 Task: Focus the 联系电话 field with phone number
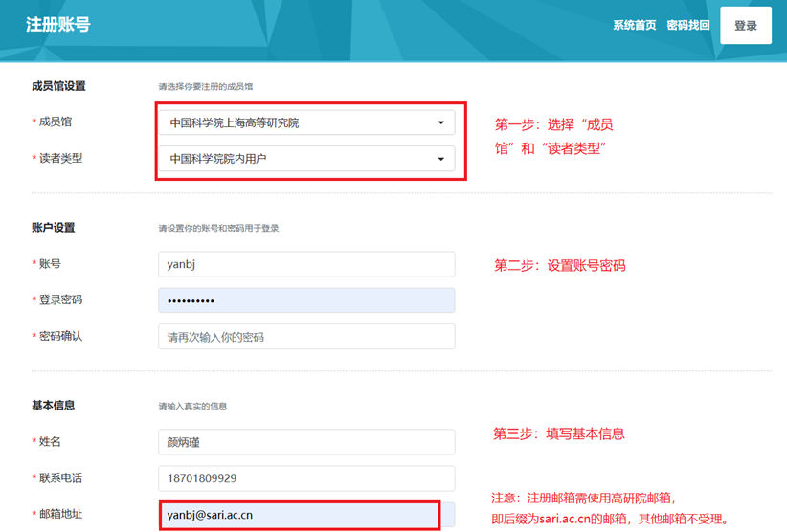306,478
